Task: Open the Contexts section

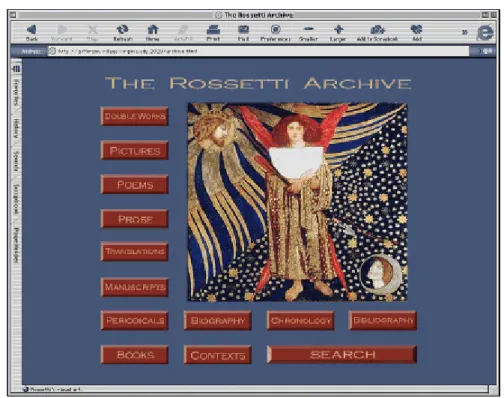Action: [218, 355]
